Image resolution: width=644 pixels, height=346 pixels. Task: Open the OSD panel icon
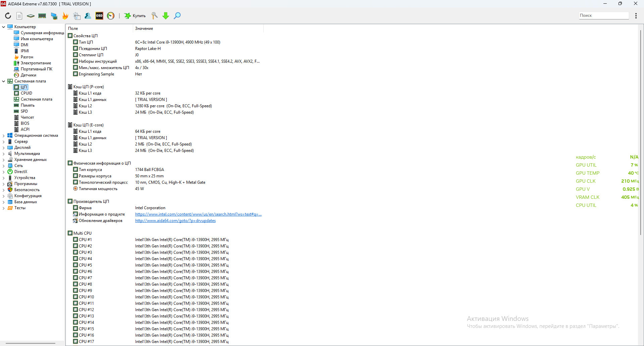(x=99, y=16)
